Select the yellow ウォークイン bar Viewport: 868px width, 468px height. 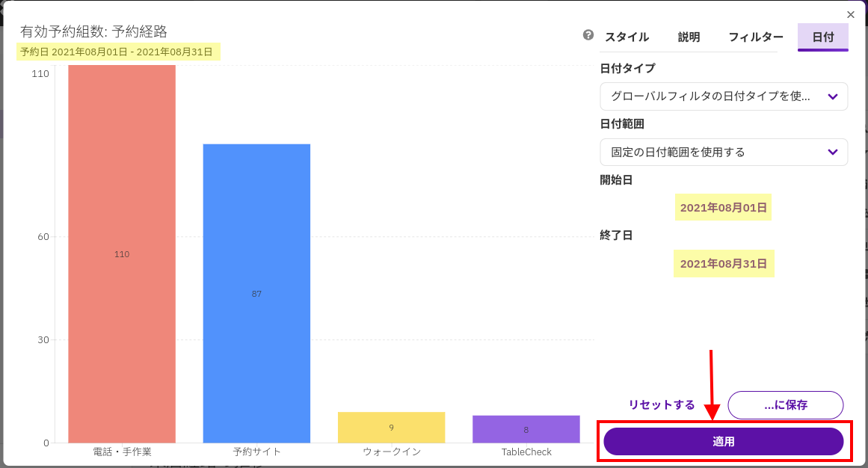click(391, 427)
